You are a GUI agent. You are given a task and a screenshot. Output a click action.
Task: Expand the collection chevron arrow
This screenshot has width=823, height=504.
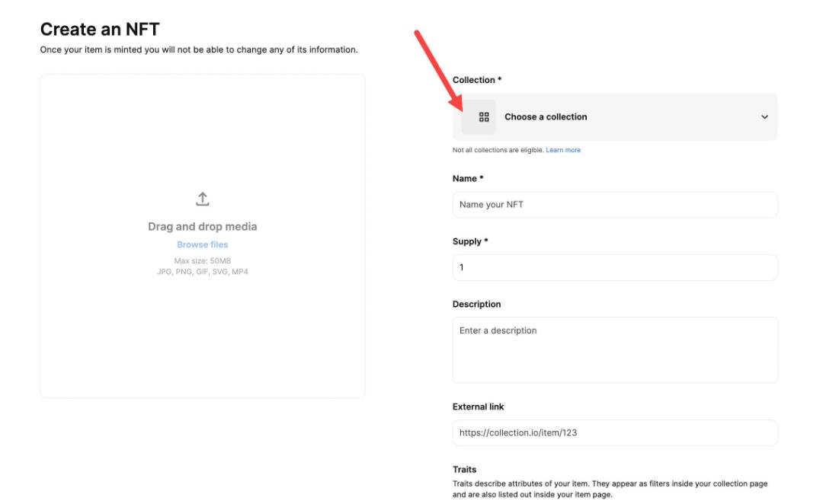pyautogui.click(x=764, y=117)
